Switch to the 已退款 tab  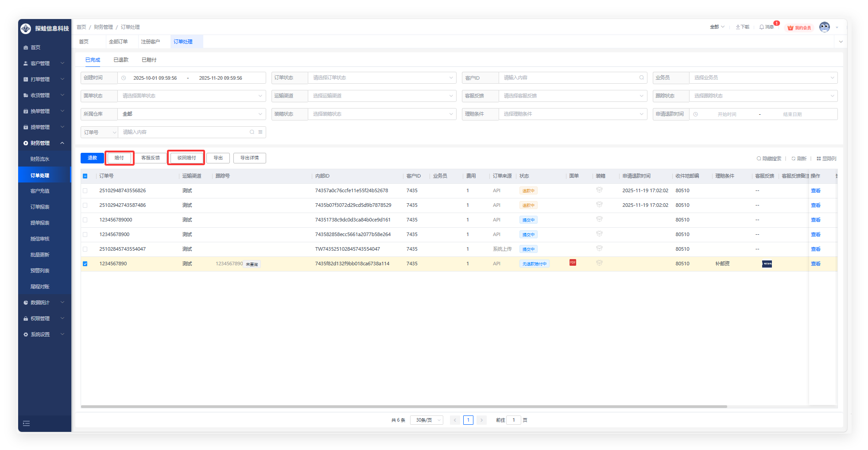coord(121,60)
